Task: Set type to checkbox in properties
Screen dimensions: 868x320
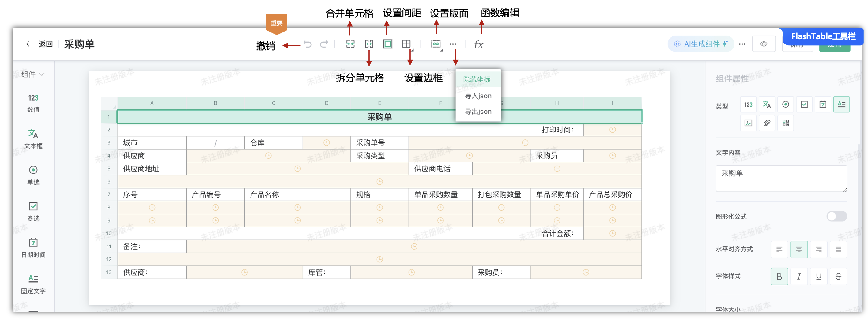Action: point(804,105)
